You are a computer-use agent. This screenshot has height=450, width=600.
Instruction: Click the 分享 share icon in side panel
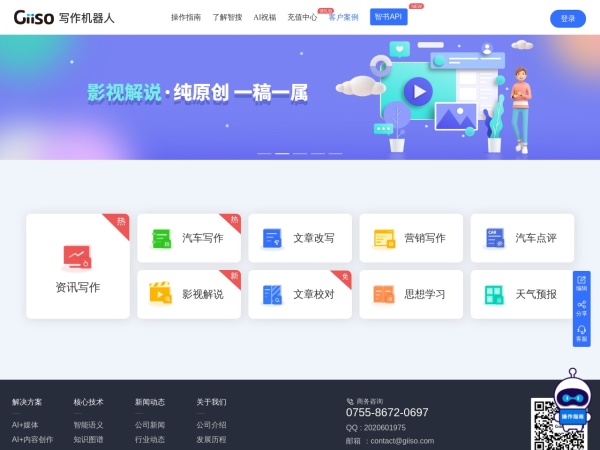582,308
